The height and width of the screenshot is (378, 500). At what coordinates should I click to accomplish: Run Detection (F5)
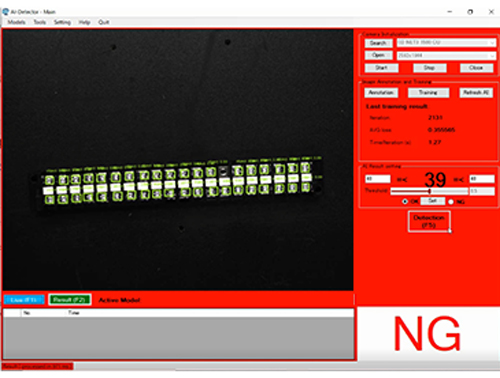pos(429,221)
